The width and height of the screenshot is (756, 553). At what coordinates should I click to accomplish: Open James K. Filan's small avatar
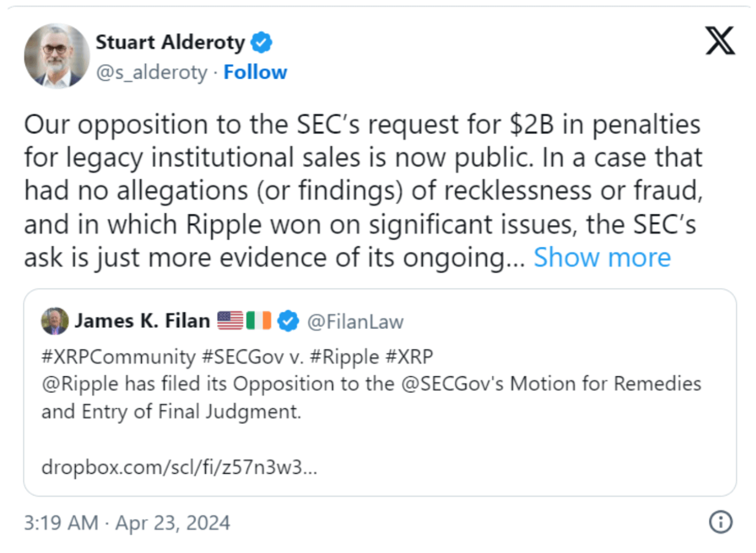[x=54, y=321]
